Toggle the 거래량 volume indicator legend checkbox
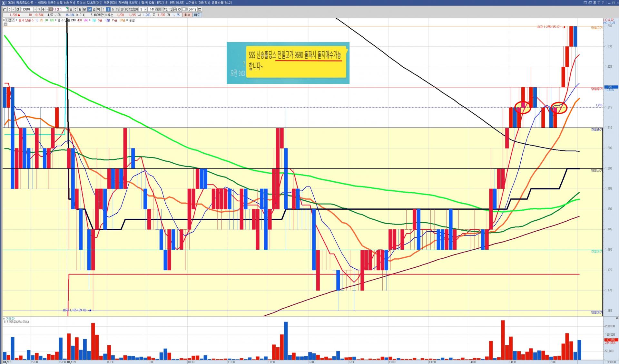This screenshot has height=364, width=619. pos(4,319)
